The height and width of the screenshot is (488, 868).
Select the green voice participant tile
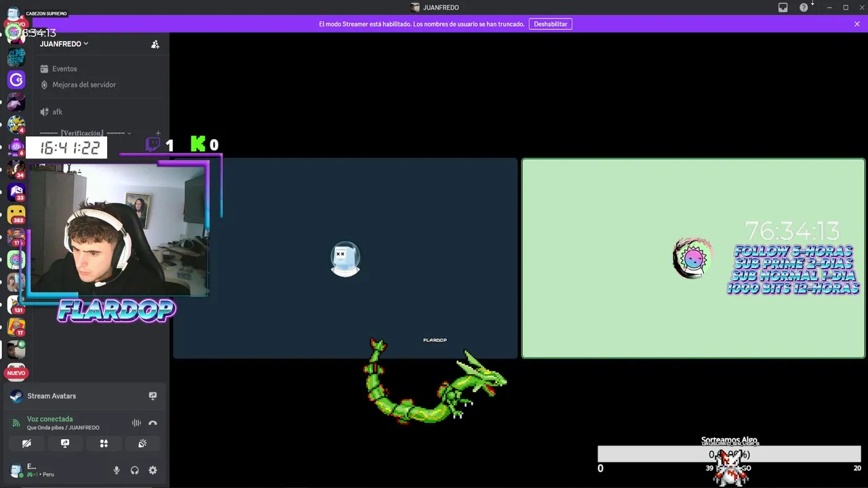693,258
